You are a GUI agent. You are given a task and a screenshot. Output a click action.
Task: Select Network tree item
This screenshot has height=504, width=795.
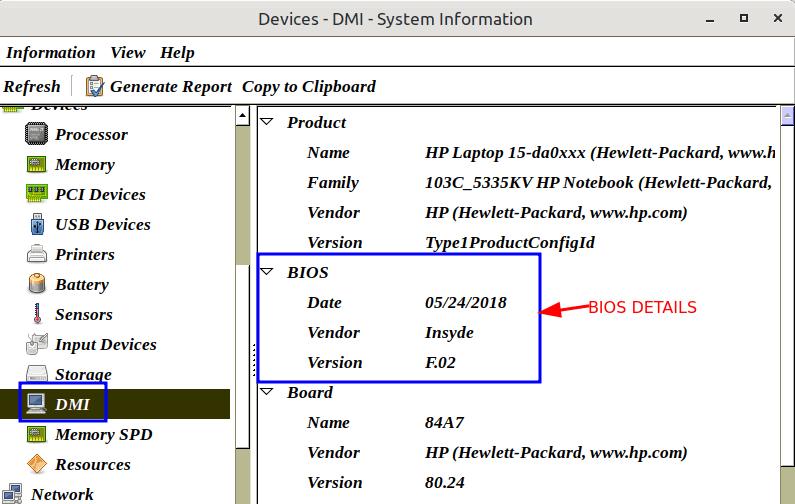tap(62, 494)
